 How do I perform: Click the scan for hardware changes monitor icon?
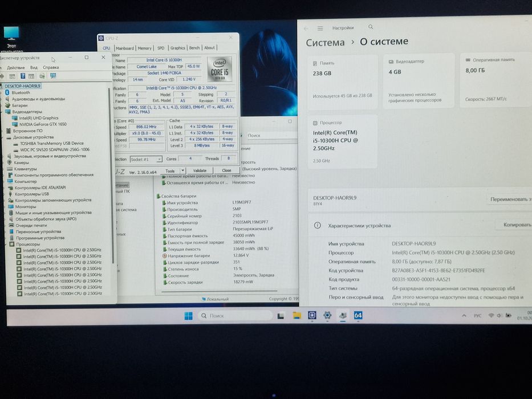tap(53, 76)
